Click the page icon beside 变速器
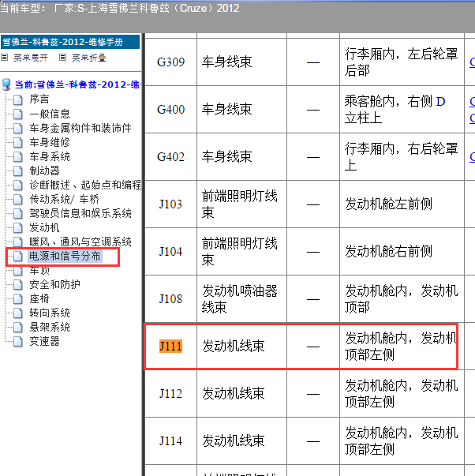475x476 pixels. (18, 342)
